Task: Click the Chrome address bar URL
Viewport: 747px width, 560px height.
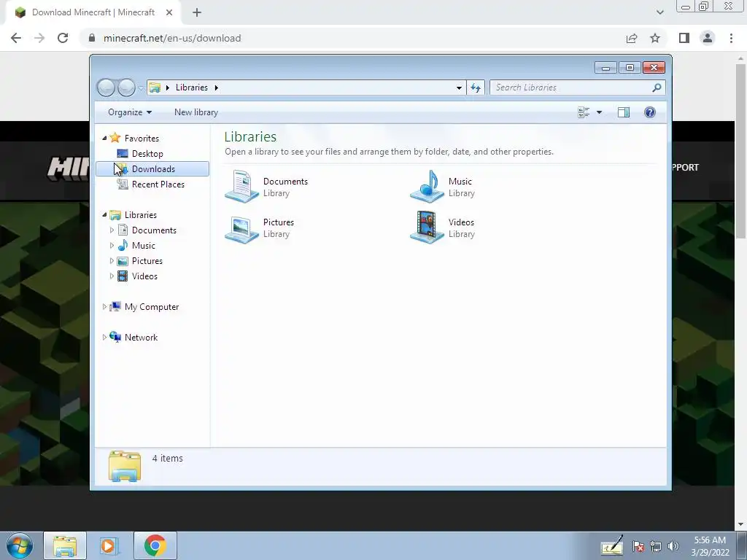Action: [172, 38]
